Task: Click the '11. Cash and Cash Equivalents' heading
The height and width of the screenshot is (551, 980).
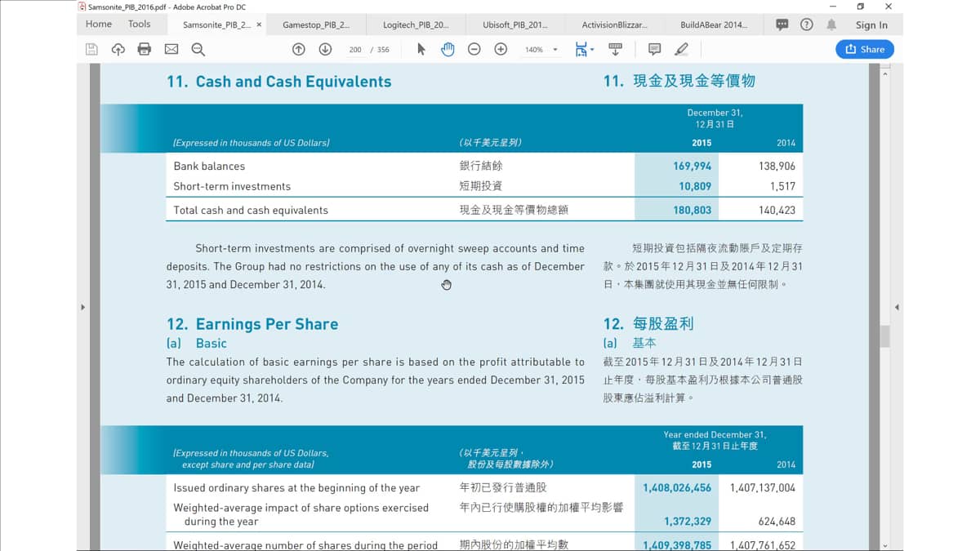Action: (x=278, y=82)
